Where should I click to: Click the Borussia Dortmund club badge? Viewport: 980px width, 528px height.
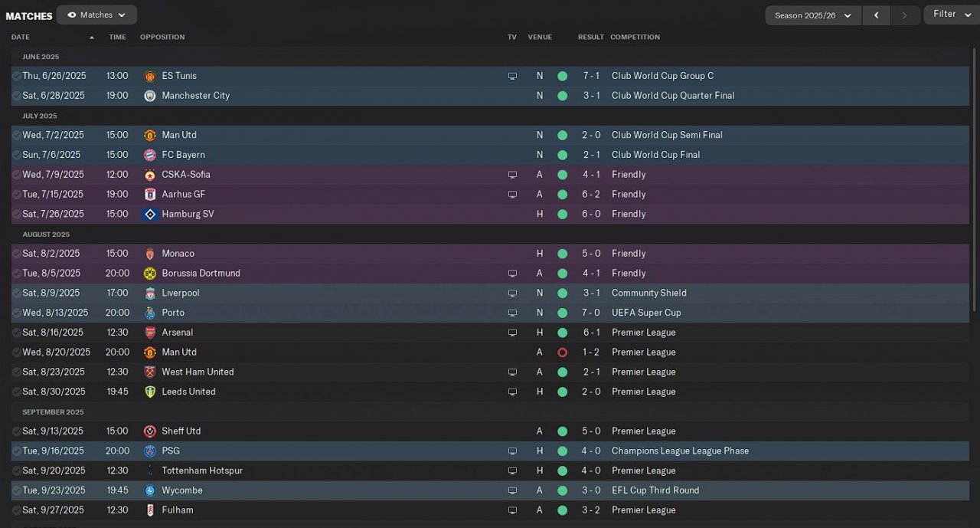(150, 274)
